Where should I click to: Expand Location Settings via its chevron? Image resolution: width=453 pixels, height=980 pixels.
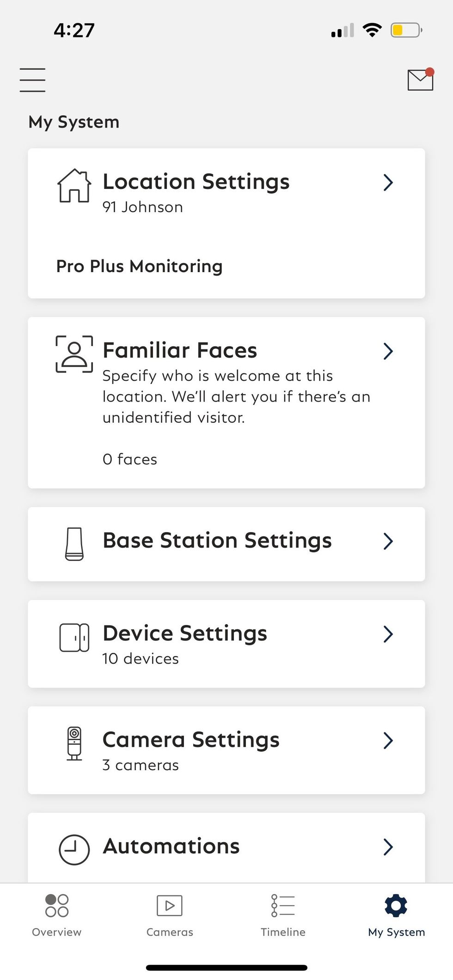point(388,183)
